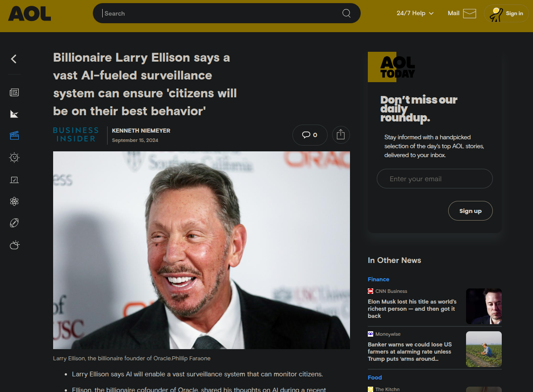Open the Entertainment clapperboard icon
The height and width of the screenshot is (392, 533).
[14, 136]
